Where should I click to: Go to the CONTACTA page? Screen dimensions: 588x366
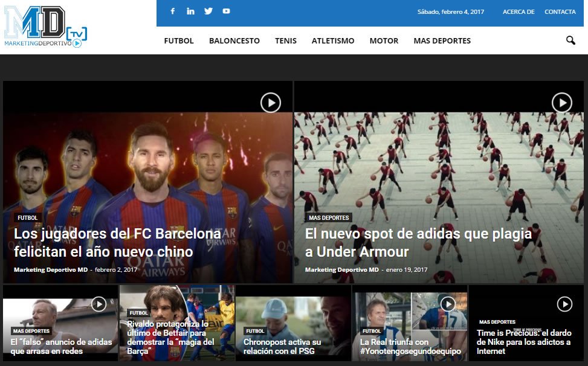click(x=560, y=11)
